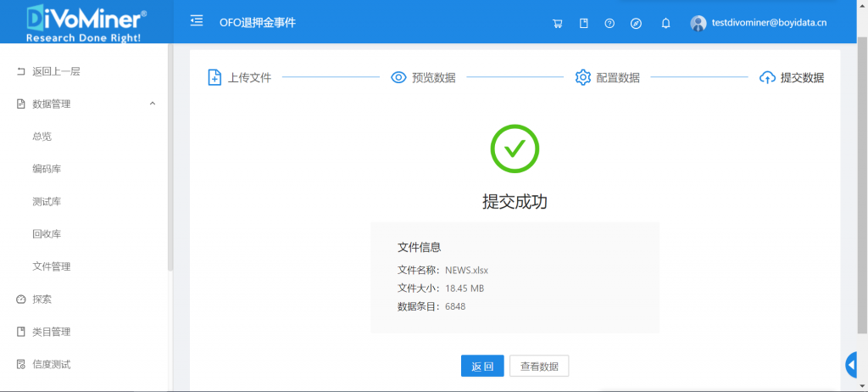Screen dimensions: 868x392
Task: Click the DiVoMiner logo
Action: (87, 23)
